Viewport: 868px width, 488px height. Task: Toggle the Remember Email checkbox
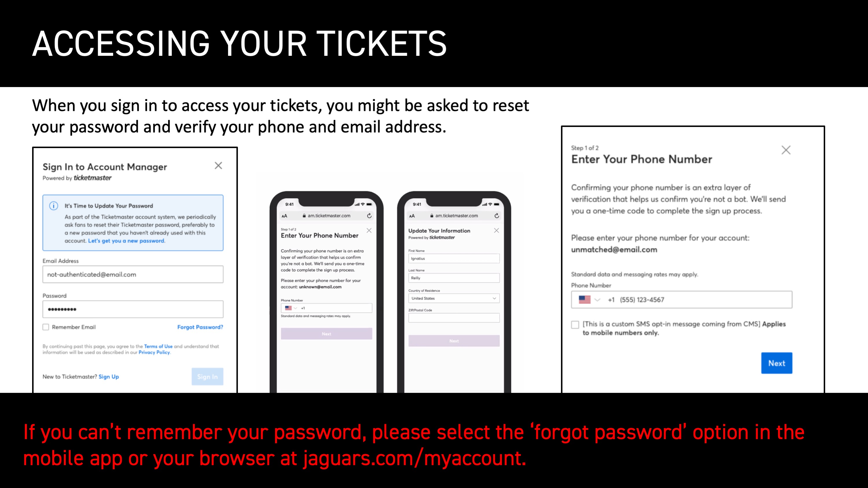click(x=46, y=327)
